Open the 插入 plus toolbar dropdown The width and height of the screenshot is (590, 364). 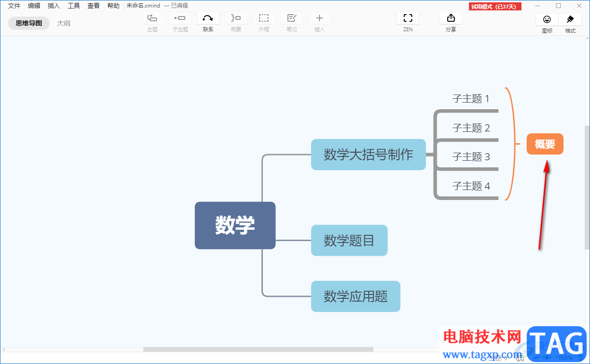320,18
